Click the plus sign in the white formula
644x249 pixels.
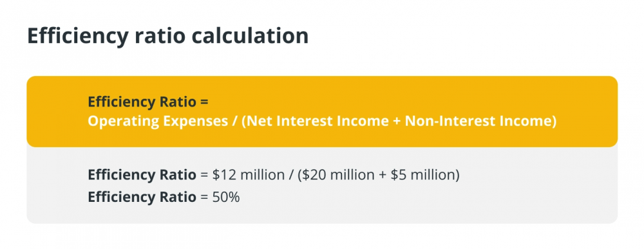[x=397, y=122]
